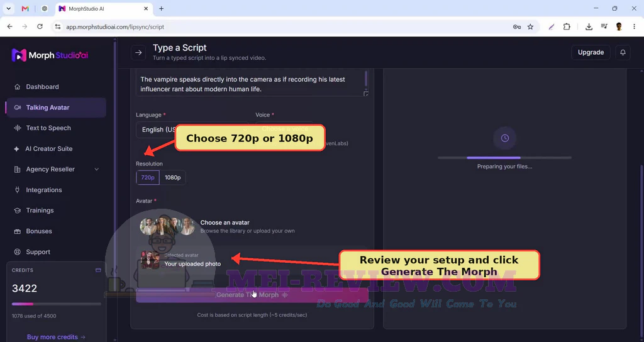Screen dimensions: 644x342
Task: Click the Bonuses gift icon
Action: tap(17, 231)
